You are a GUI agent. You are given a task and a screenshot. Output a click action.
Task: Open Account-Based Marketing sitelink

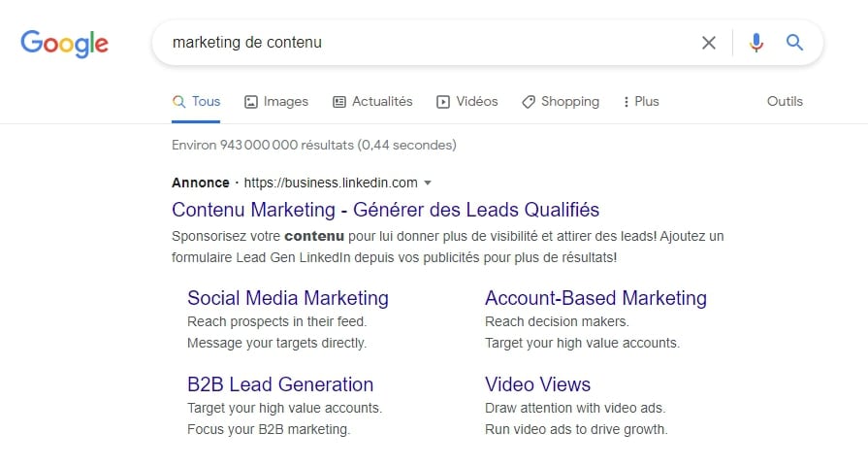pos(595,298)
